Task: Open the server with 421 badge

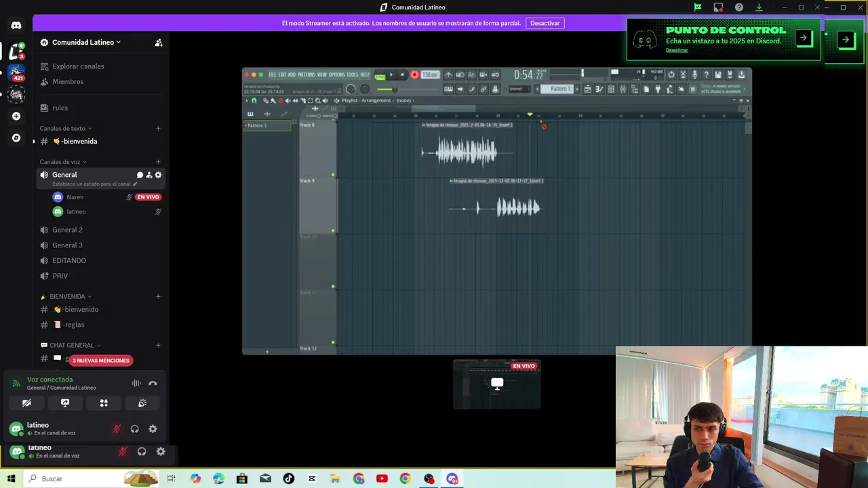Action: (x=16, y=73)
